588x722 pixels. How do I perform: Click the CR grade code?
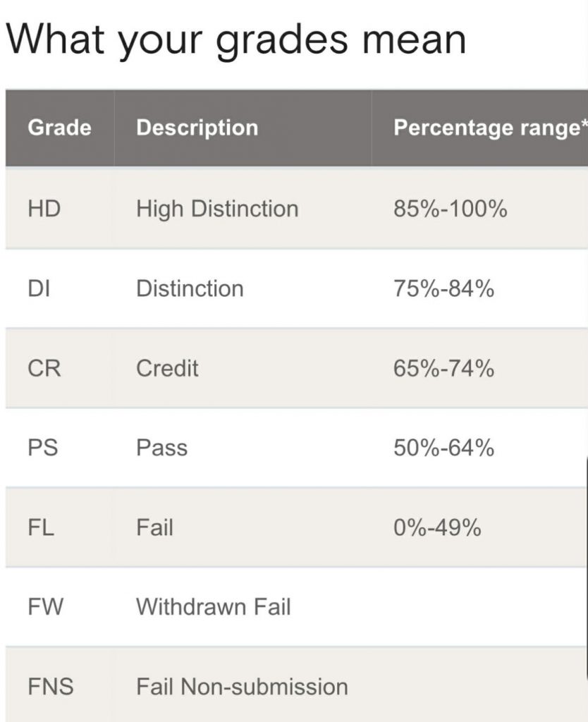pyautogui.click(x=44, y=368)
